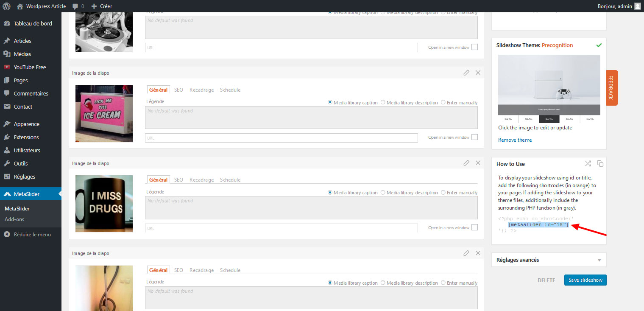Select Général tab on mug slide
Image resolution: width=644 pixels, height=311 pixels.
[x=159, y=179]
